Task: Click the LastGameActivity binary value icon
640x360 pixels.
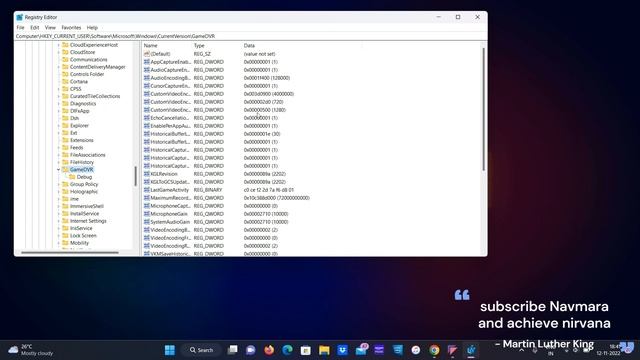Action: [x=147, y=190]
